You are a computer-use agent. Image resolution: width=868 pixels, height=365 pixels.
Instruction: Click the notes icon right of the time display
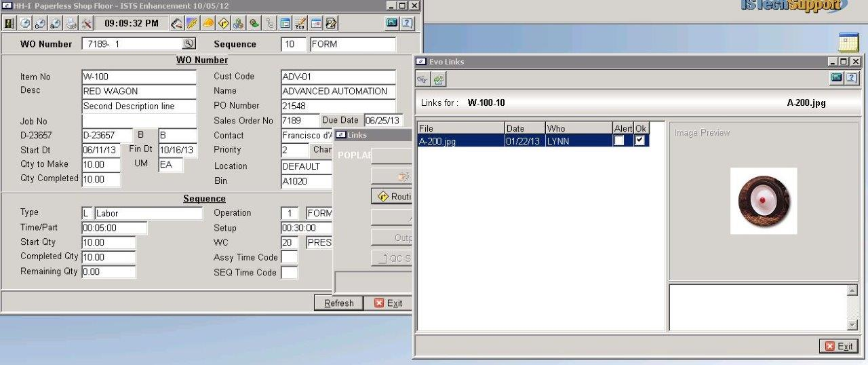(x=177, y=23)
